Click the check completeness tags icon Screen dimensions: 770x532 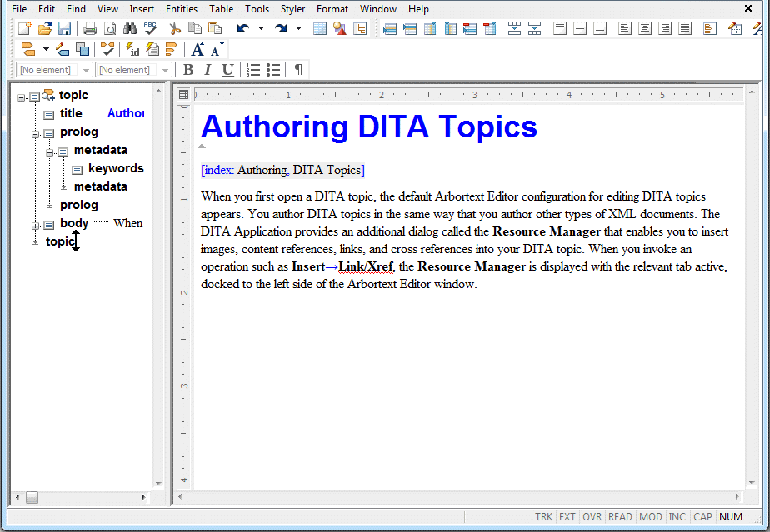pos(107,49)
